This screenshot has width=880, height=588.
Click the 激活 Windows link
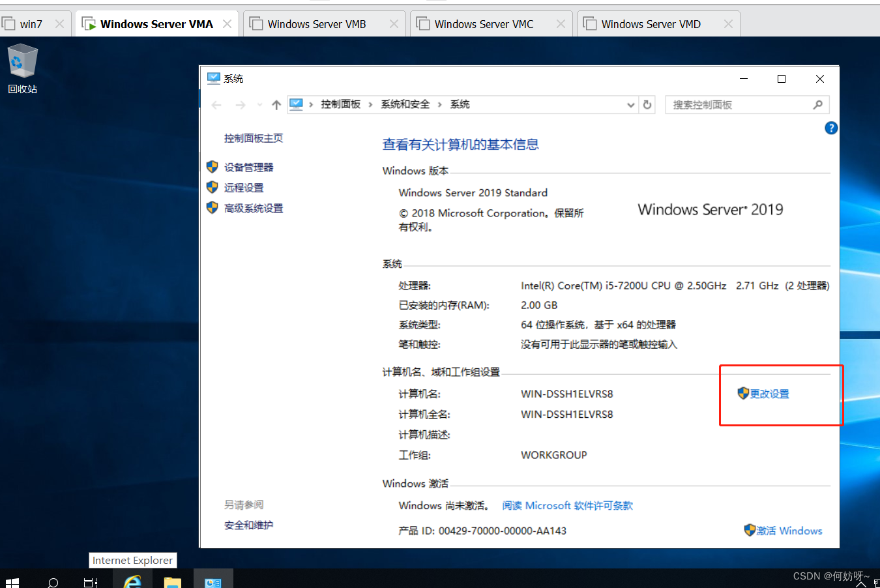click(x=789, y=531)
